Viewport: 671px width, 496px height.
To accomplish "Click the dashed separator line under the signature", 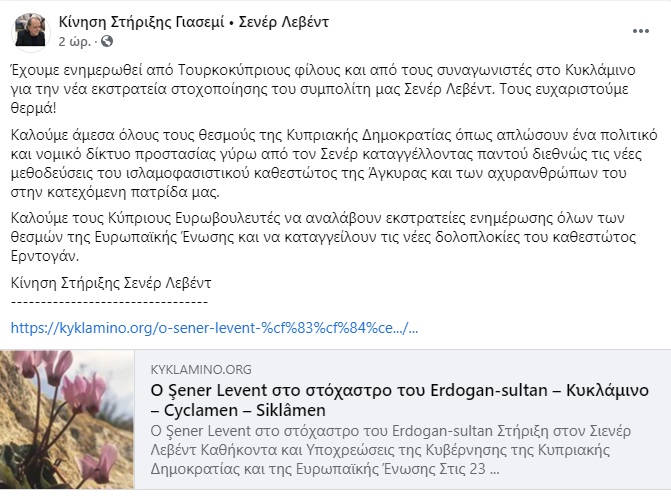I will (109, 302).
